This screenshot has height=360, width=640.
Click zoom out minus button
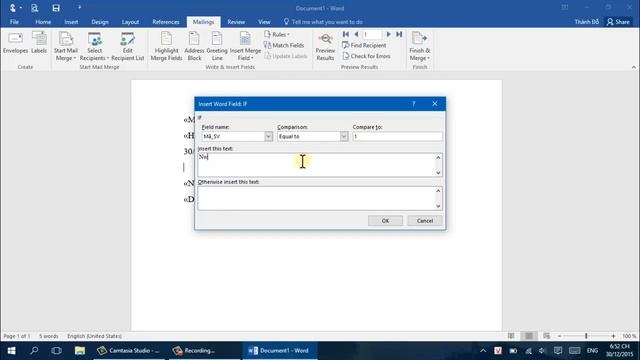[560, 336]
